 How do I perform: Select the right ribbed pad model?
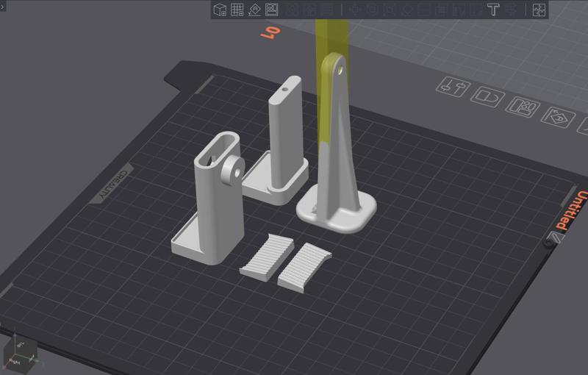pos(304,268)
